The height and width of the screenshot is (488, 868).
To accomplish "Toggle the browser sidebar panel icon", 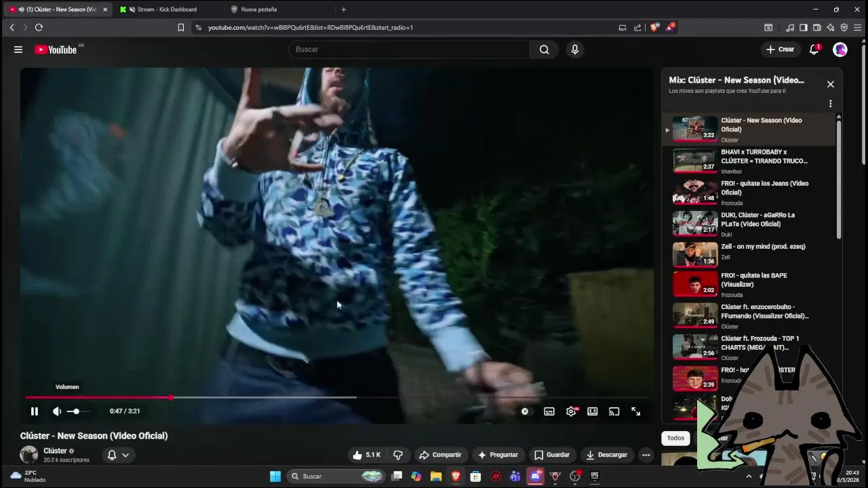I will click(x=804, y=28).
